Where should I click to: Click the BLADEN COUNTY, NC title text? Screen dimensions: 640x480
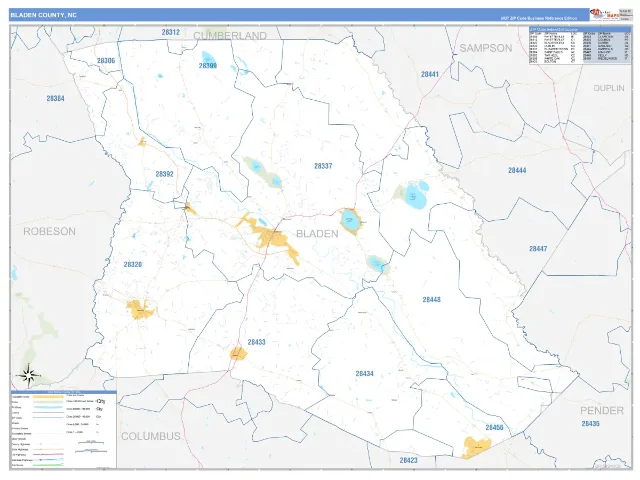pyautogui.click(x=43, y=15)
